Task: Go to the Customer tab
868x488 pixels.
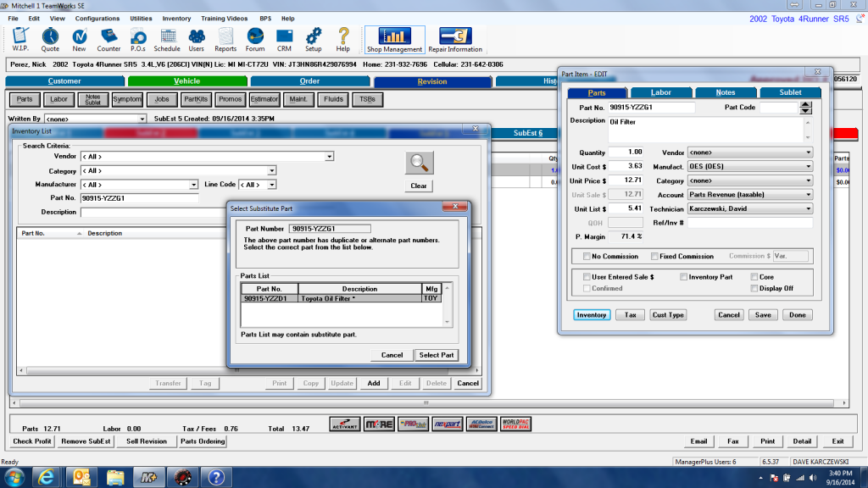Action: pos(64,81)
